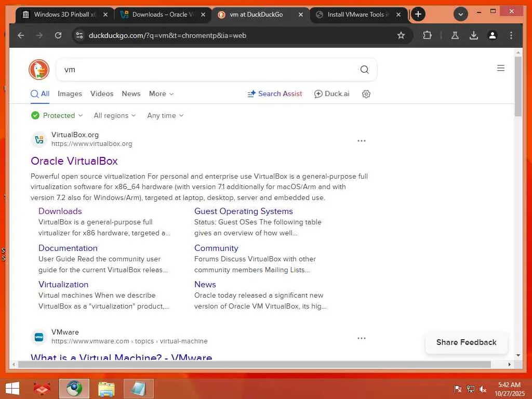
Task: Open the All regions dropdown
Action: (x=115, y=115)
